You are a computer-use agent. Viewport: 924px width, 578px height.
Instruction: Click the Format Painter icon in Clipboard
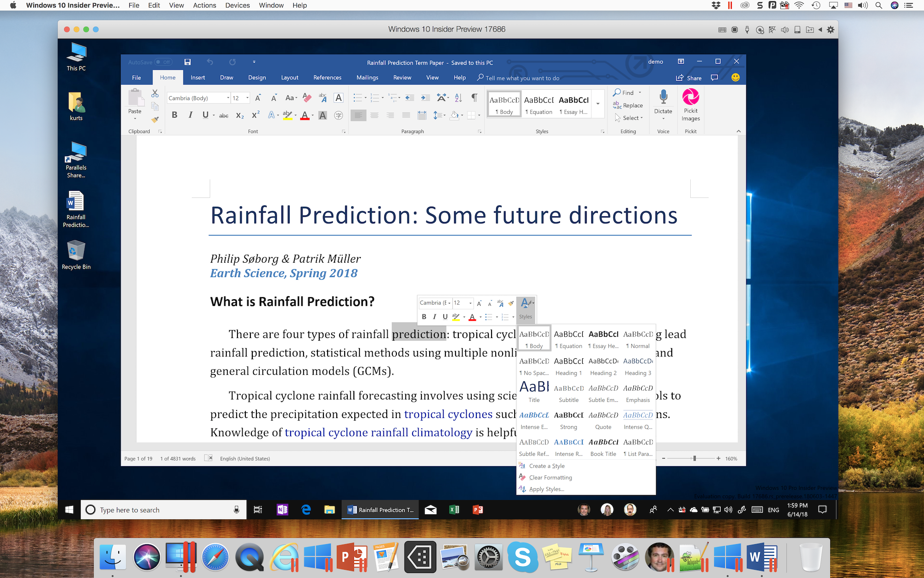pos(155,120)
